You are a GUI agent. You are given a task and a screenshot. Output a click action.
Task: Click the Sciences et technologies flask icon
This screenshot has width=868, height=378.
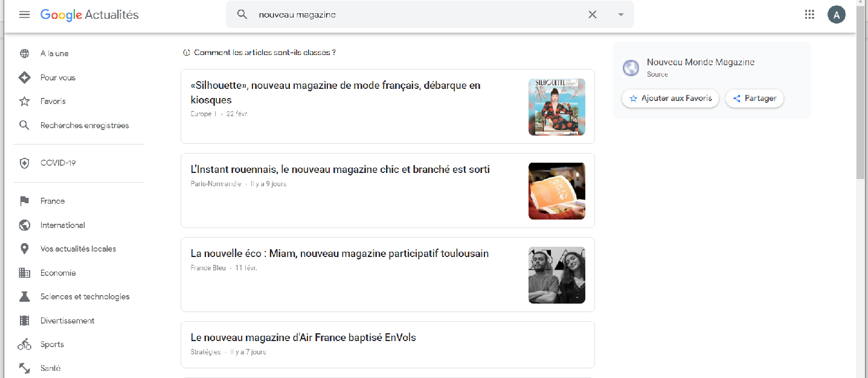(x=25, y=296)
